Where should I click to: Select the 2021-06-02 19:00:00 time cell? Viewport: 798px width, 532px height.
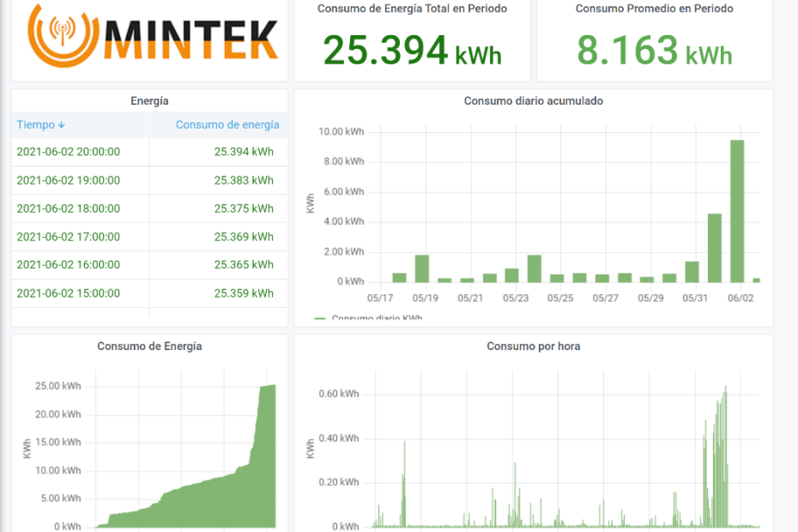[x=69, y=181]
